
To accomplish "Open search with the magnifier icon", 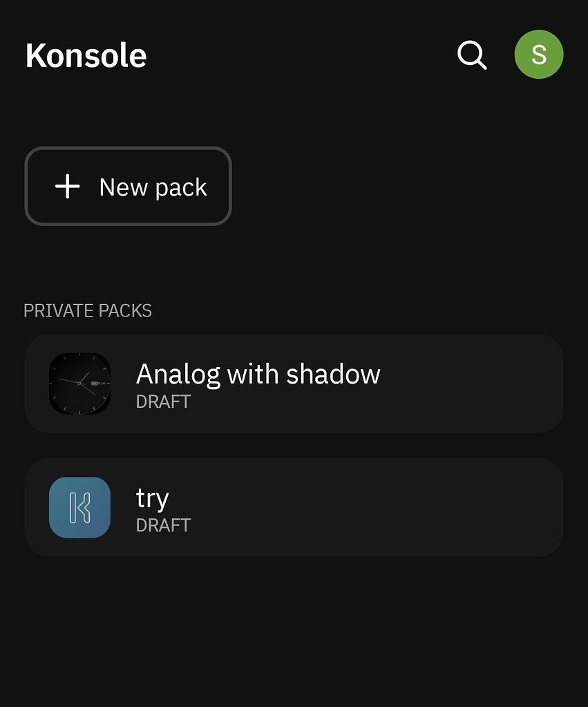I will [x=472, y=55].
